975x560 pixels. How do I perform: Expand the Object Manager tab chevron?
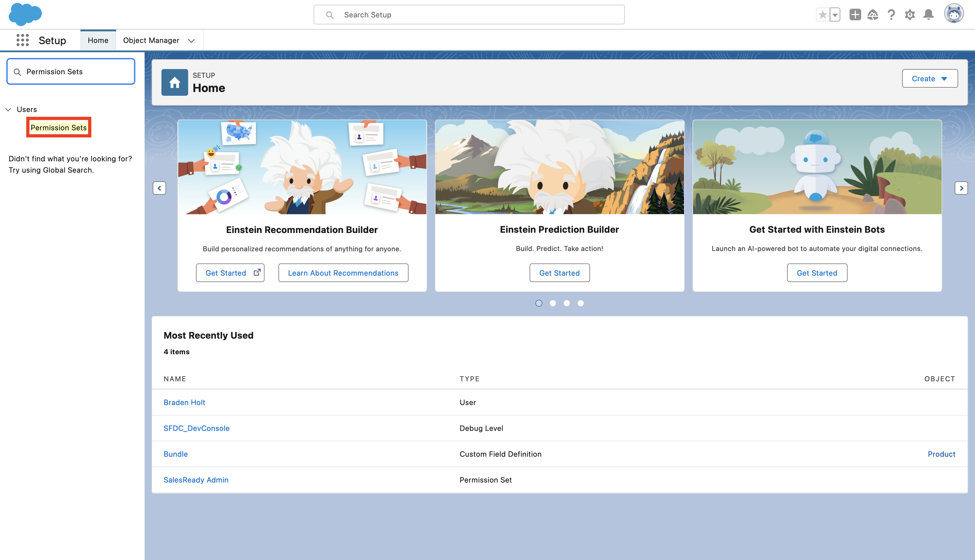coord(191,40)
